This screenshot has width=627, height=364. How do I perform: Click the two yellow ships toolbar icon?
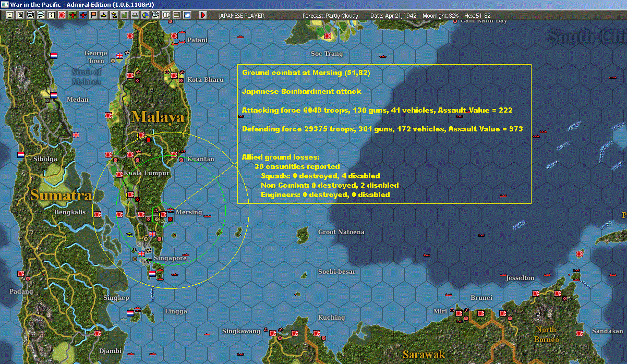[114, 15]
